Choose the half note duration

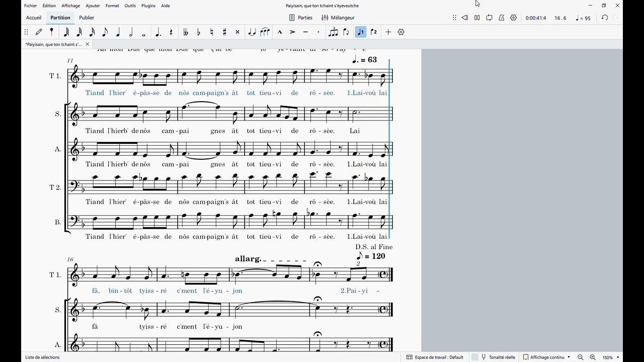point(131,32)
